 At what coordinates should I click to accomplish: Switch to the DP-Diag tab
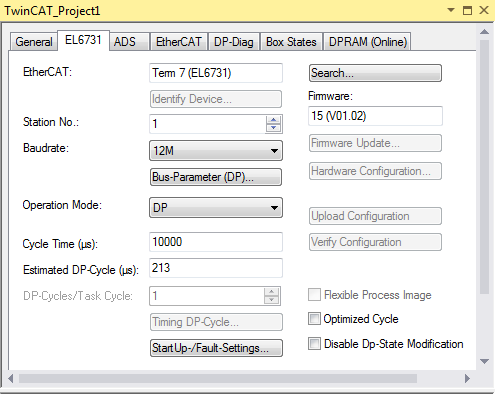pos(234,42)
